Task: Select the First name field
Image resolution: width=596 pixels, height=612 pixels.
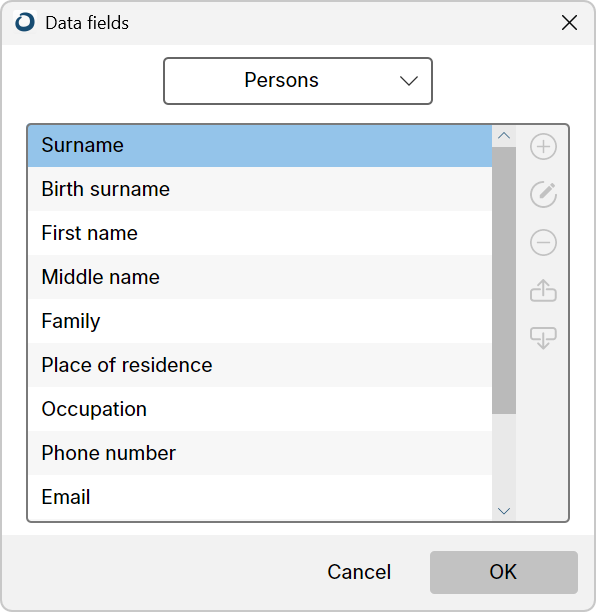Action: pos(260,233)
